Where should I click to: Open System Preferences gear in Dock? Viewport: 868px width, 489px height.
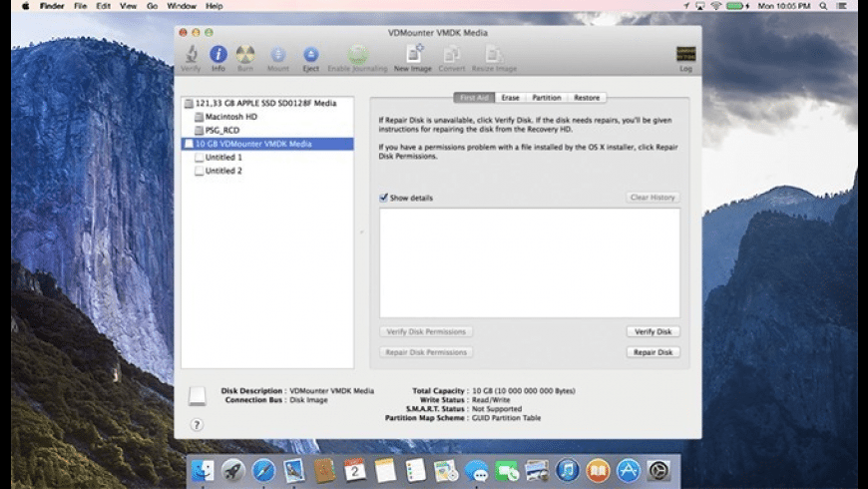pos(658,471)
